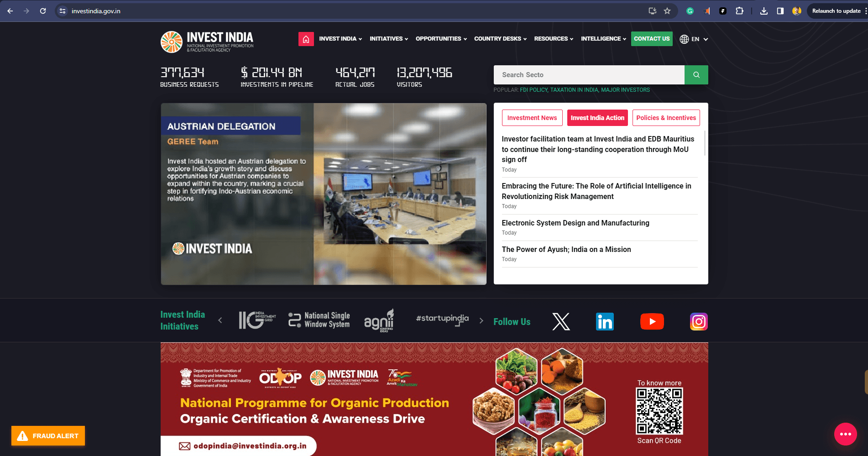Show next initiatives with right chevron
The image size is (868, 456).
(x=481, y=320)
